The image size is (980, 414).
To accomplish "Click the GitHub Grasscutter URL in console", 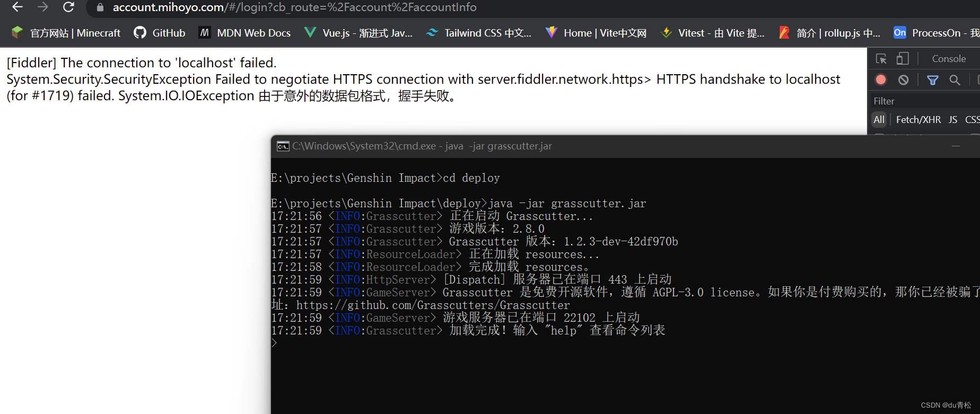I will [433, 305].
